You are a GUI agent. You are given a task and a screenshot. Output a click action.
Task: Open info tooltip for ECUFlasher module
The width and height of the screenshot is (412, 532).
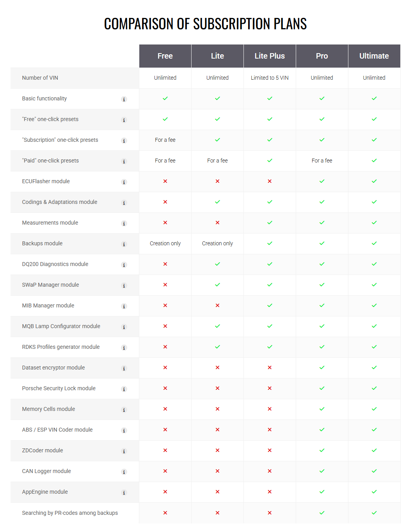[x=124, y=182]
